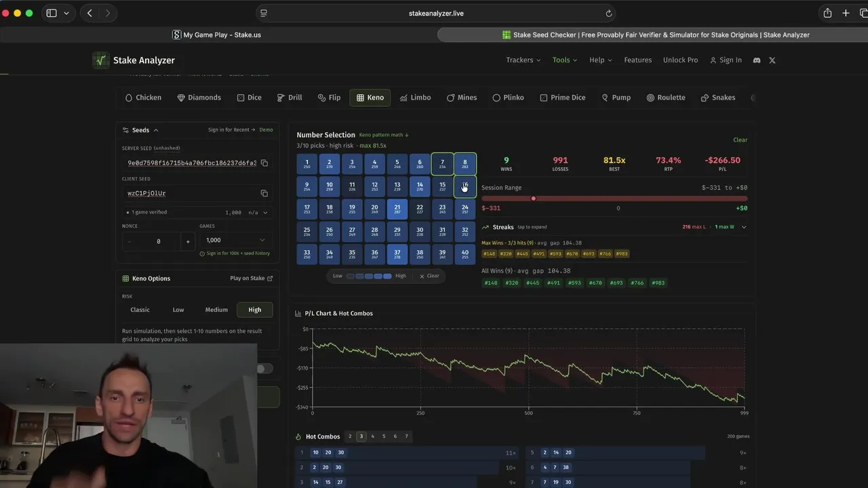
Task: Toggle Keno number 40
Action: (x=465, y=254)
